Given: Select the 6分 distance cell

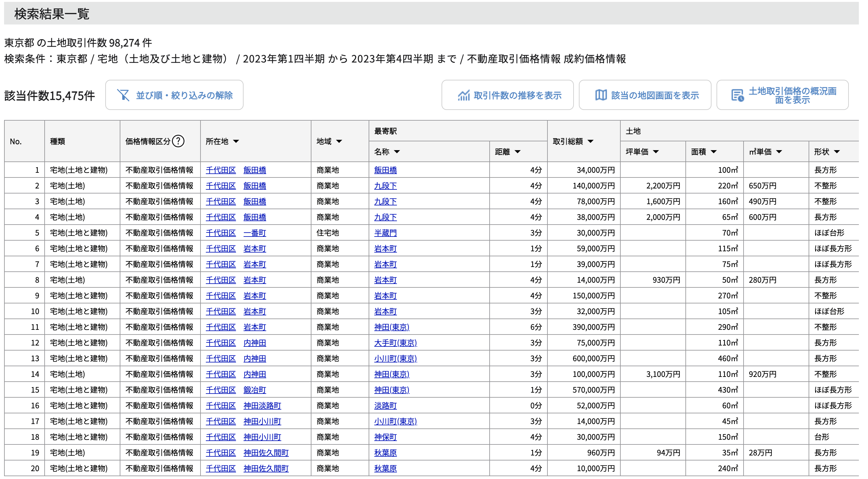Looking at the screenshot, I should coord(519,327).
